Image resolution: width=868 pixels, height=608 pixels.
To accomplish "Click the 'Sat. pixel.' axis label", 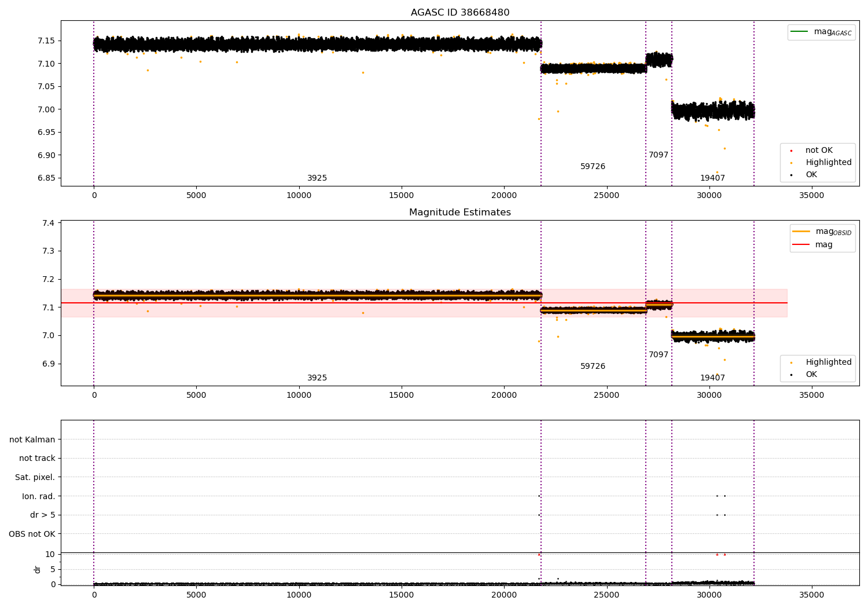I will 35,477.
